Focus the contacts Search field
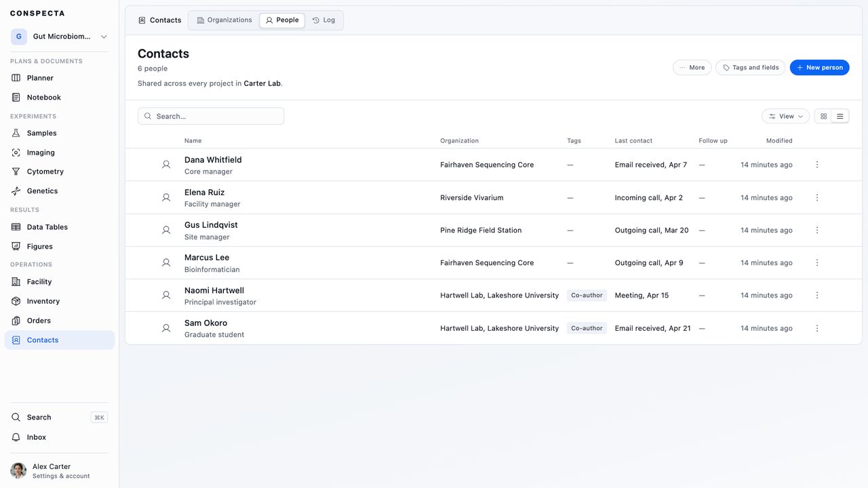Screen dimensions: 868x488 point(211,117)
